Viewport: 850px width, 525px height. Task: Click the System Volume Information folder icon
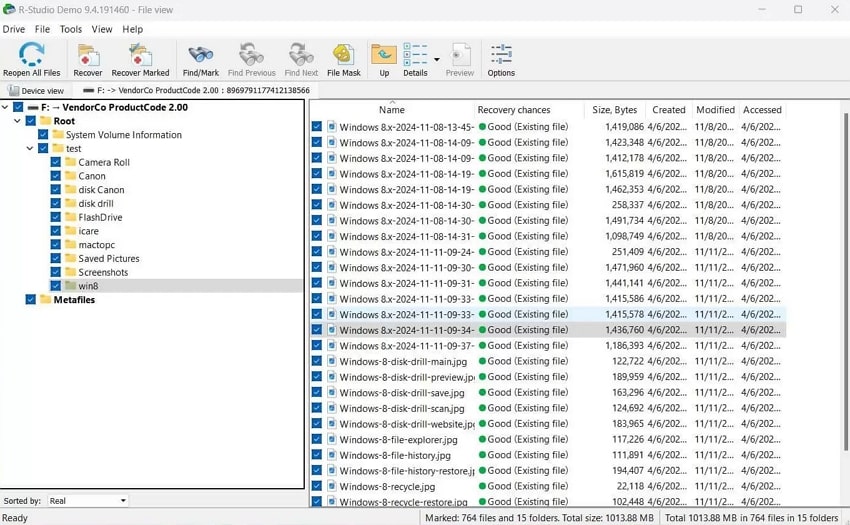coord(58,134)
